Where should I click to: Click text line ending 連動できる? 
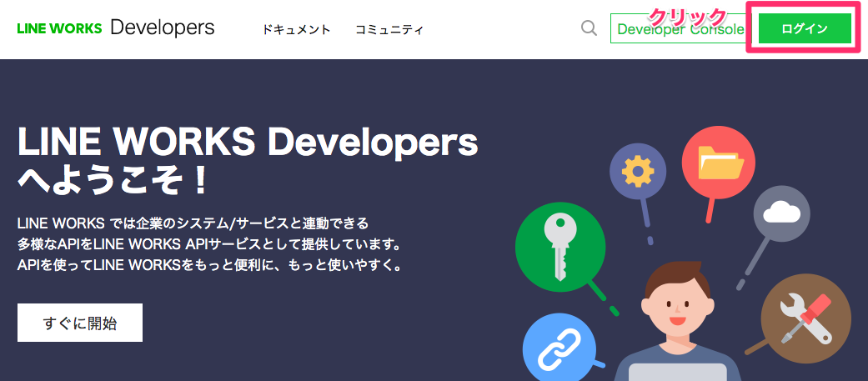193,223
